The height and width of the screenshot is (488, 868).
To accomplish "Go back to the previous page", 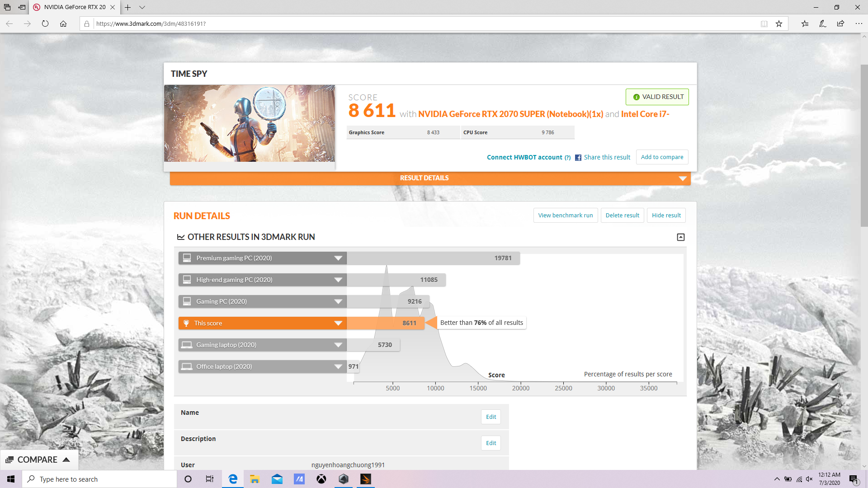I will click(x=9, y=23).
